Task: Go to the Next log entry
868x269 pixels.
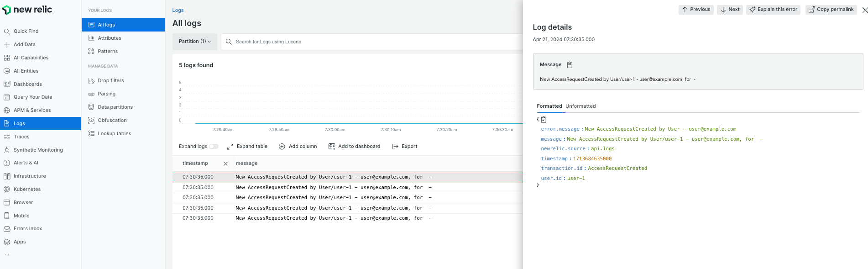Action: 730,10
